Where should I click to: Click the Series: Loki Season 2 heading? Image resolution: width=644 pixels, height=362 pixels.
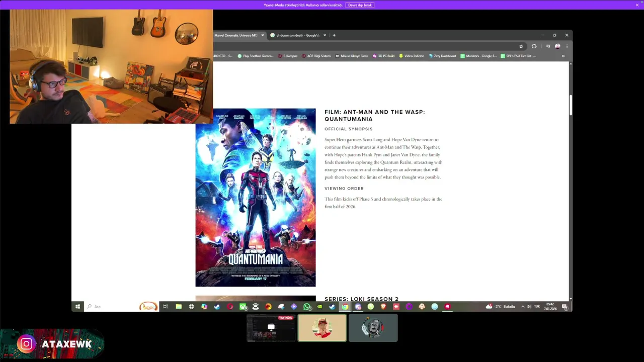[x=361, y=299]
